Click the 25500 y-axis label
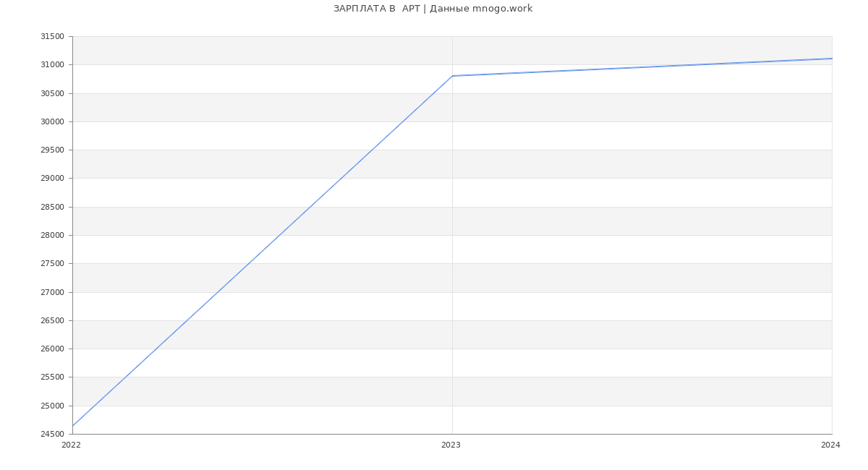 click(52, 377)
